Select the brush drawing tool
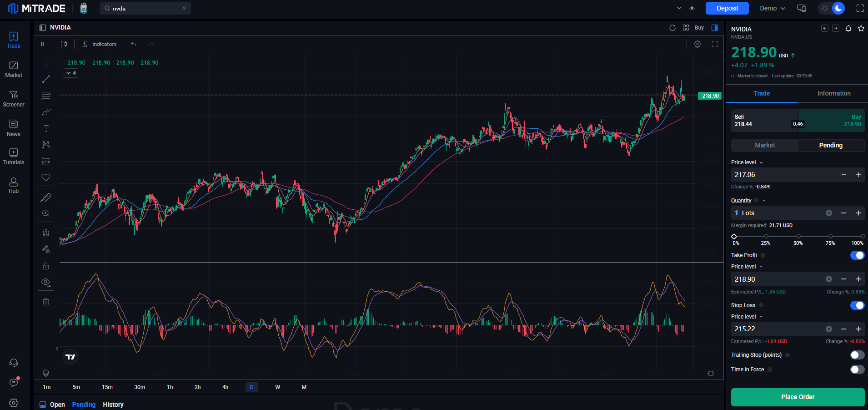This screenshot has height=410, width=868. [46, 112]
